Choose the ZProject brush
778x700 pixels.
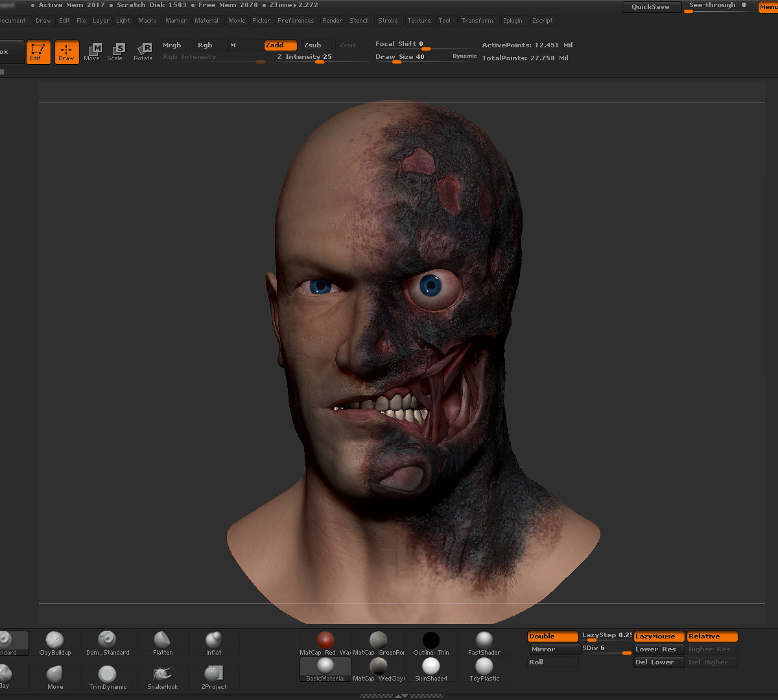coord(213,677)
